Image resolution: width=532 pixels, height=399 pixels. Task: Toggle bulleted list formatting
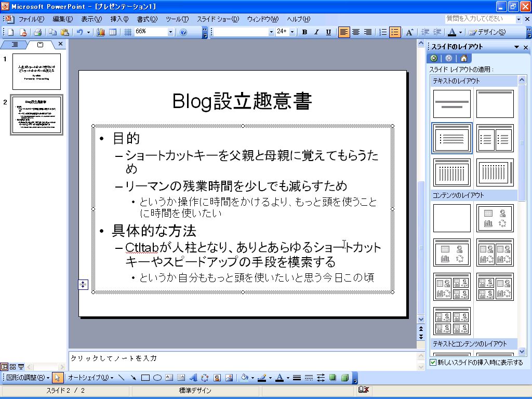pos(395,32)
